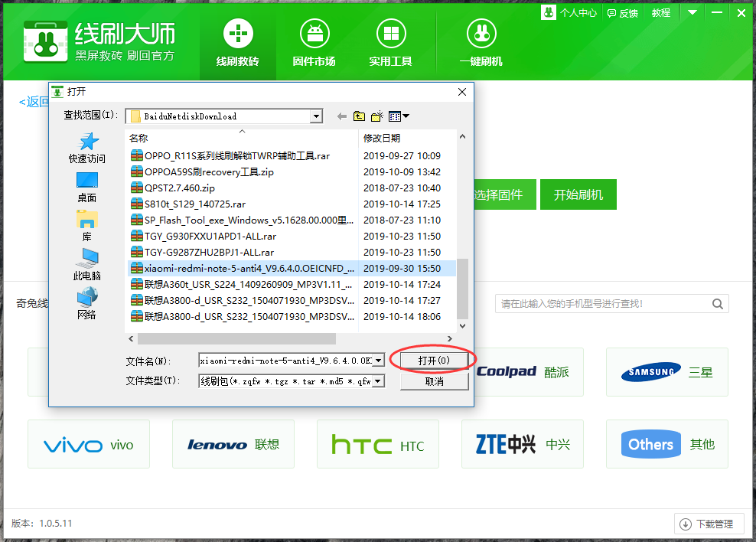Select 库 in the places bar
The height and width of the screenshot is (542, 756).
86,226
